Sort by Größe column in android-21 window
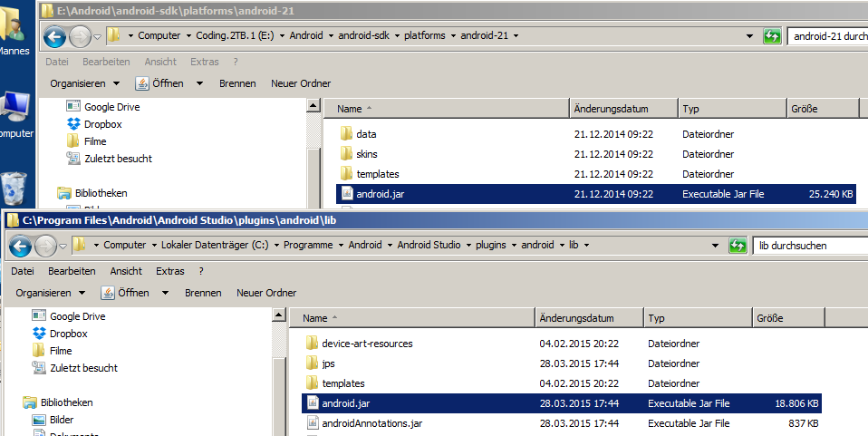Image resolution: width=868 pixels, height=436 pixels. coord(823,109)
